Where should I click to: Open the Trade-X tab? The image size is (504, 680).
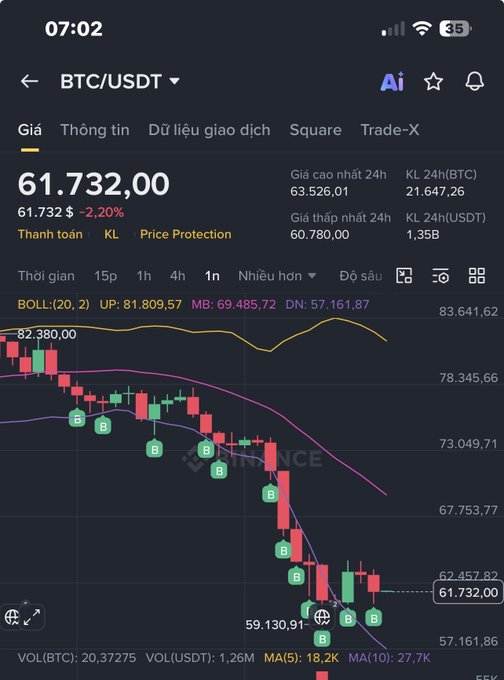[389, 130]
